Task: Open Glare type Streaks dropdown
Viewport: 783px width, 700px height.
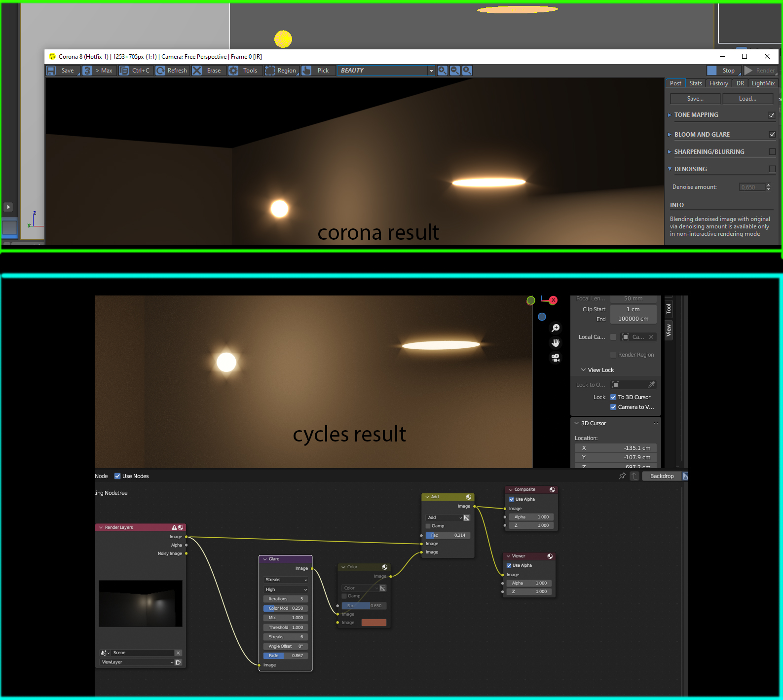Action: 286,580
